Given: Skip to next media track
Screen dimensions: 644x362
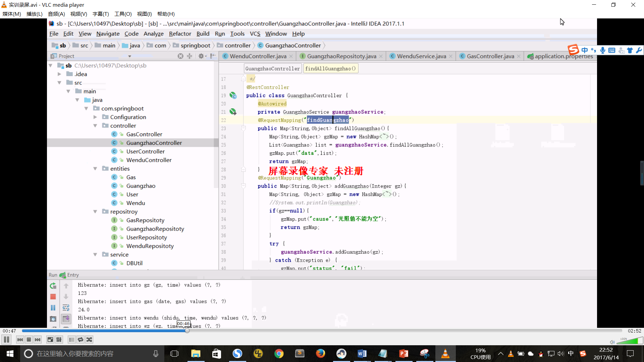Looking at the screenshot, I should (x=38, y=340).
